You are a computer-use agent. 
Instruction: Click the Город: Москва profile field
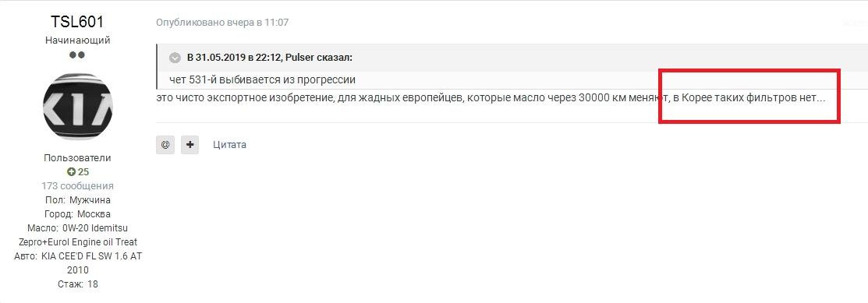[x=77, y=214]
